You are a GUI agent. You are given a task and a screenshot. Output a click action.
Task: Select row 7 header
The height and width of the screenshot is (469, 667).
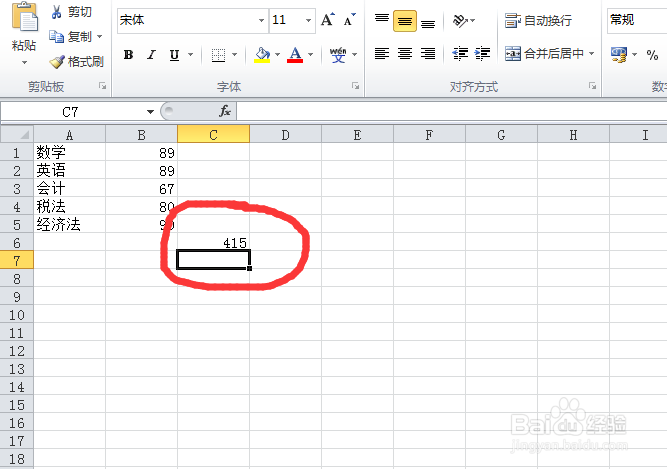click(17, 260)
